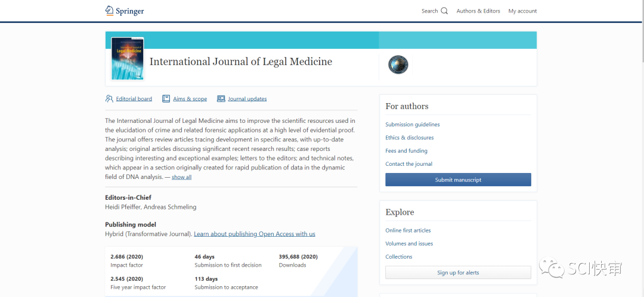Expand description with show all
This screenshot has height=297, width=644.
coord(182,177)
